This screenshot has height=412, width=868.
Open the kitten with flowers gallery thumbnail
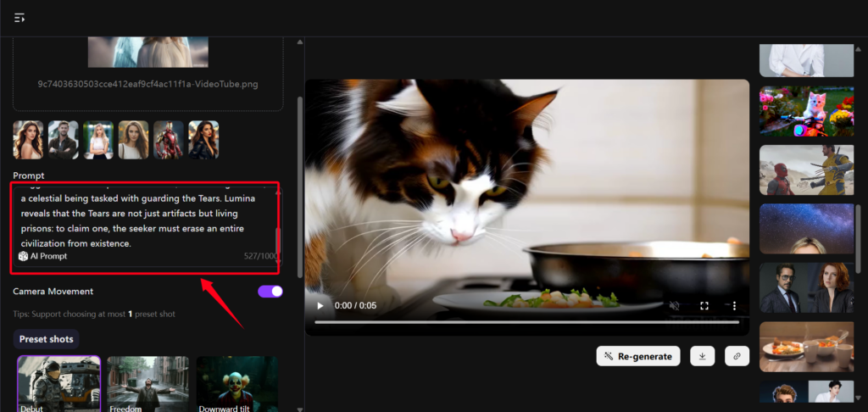tap(807, 111)
